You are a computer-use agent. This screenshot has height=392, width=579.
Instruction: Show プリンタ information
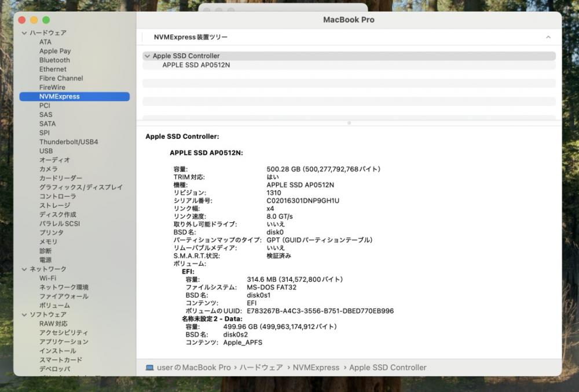pyautogui.click(x=52, y=233)
